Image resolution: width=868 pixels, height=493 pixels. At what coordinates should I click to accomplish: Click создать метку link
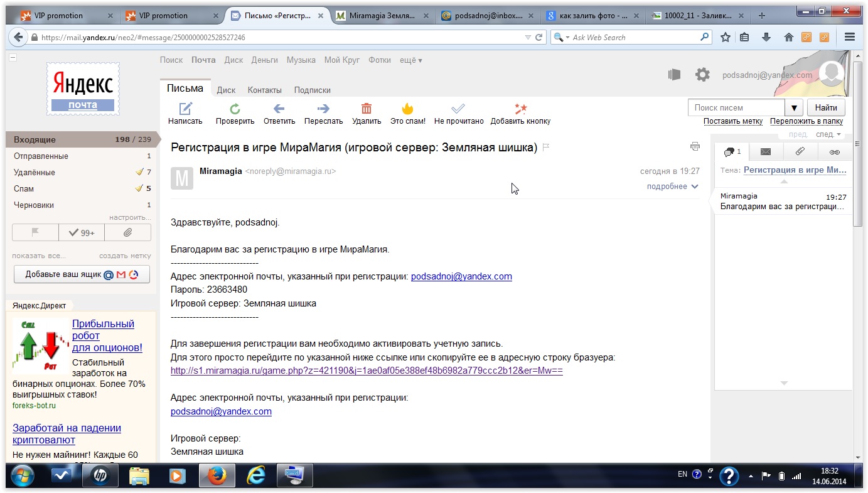click(125, 256)
